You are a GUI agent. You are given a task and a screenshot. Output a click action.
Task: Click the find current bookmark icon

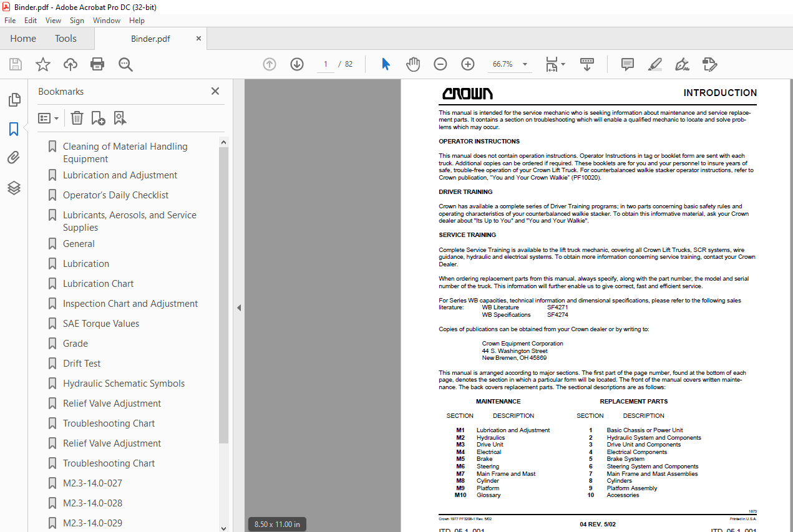pyautogui.click(x=120, y=118)
